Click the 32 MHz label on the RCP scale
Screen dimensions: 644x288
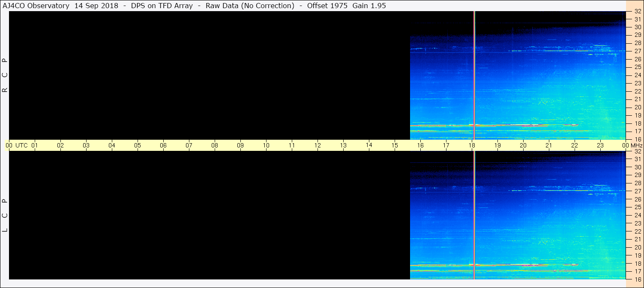pyautogui.click(x=638, y=12)
